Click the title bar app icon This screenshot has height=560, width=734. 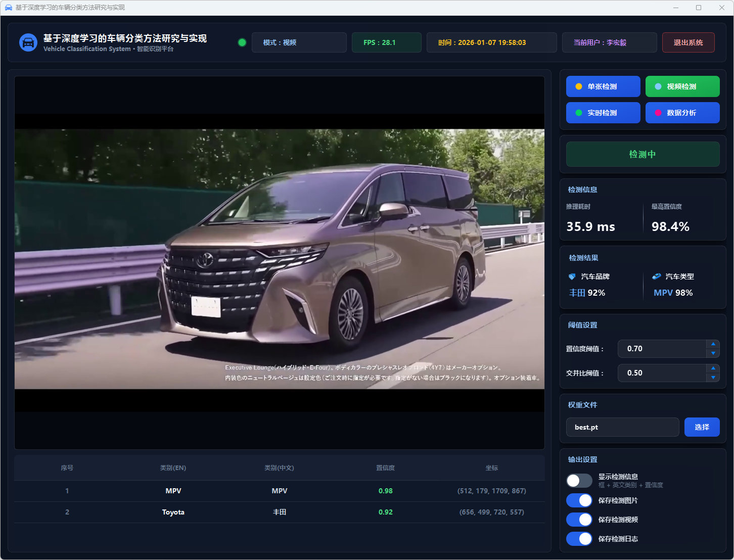click(x=8, y=8)
